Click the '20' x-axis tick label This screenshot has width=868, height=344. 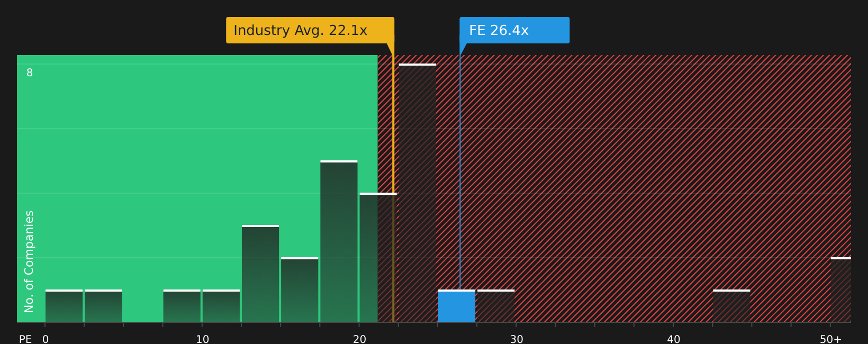[x=359, y=339]
